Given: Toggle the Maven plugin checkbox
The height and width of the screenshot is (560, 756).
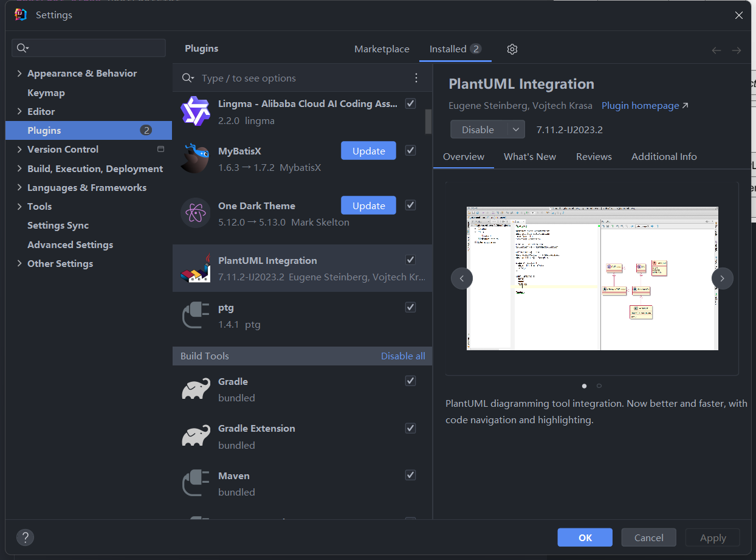Looking at the screenshot, I should 411,475.
